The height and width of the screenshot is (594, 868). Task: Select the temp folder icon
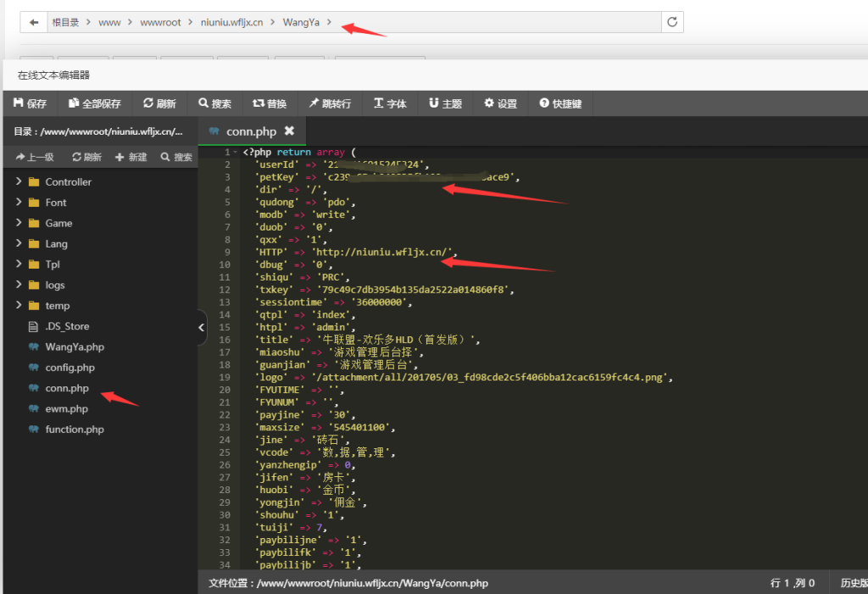(34, 306)
